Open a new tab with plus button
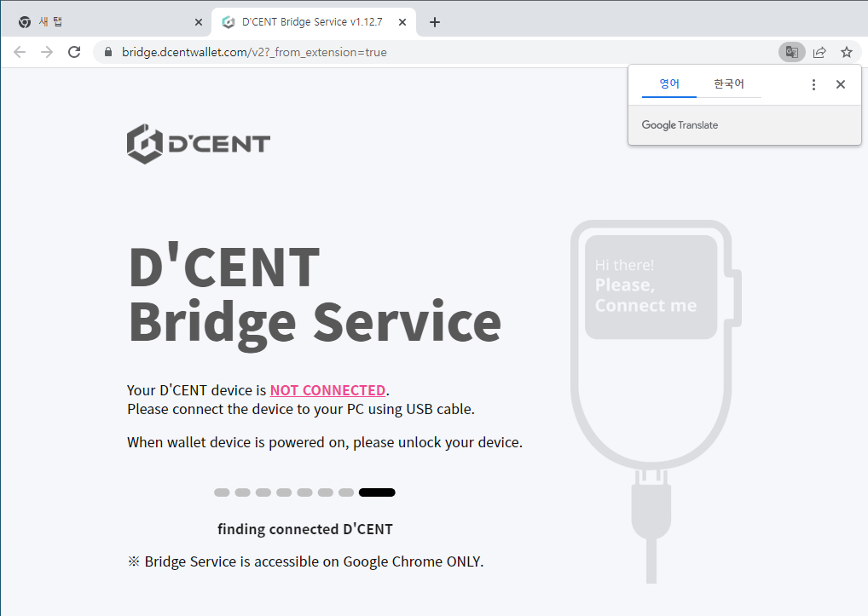This screenshot has height=616, width=868. coord(435,22)
